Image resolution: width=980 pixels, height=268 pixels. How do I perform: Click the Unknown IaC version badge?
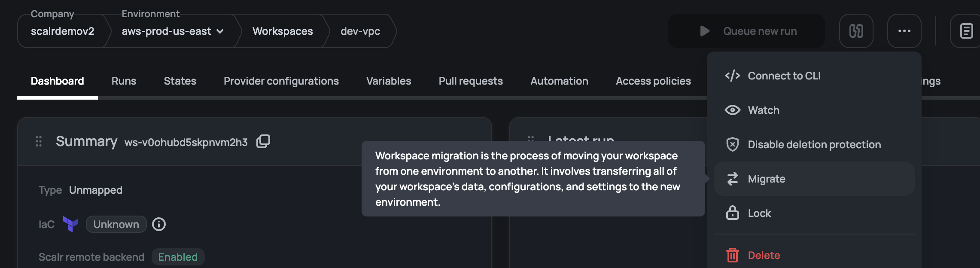point(116,224)
